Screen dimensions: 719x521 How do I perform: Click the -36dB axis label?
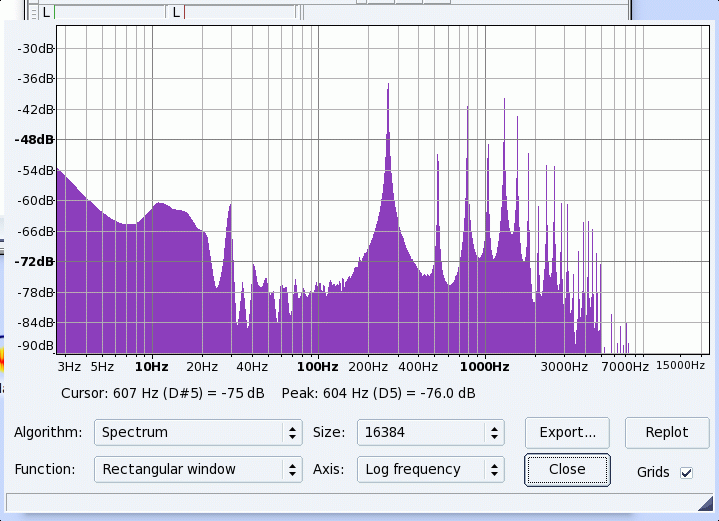click(x=35, y=79)
